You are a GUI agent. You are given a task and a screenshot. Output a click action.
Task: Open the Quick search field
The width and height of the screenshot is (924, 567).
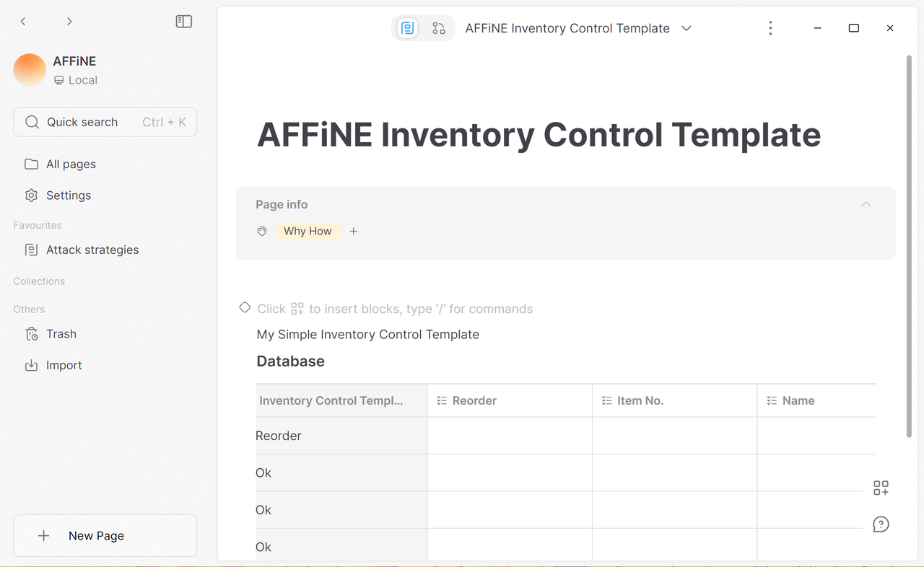(x=105, y=122)
